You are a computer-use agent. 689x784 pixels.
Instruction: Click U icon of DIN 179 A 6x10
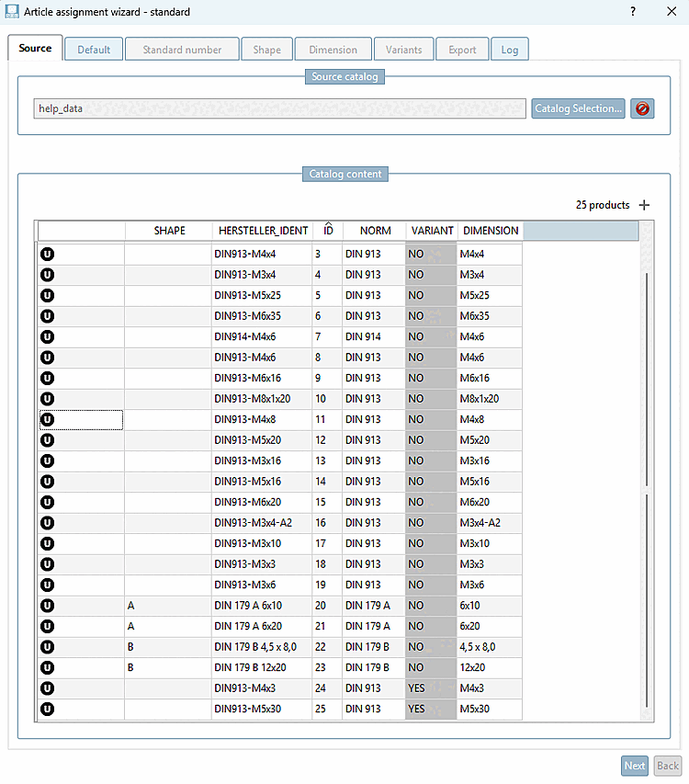(48, 606)
